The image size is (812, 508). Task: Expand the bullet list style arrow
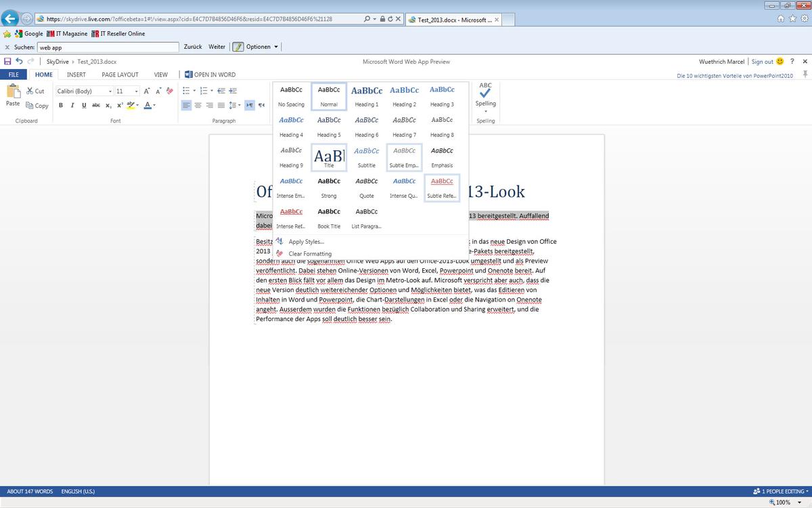click(194, 91)
